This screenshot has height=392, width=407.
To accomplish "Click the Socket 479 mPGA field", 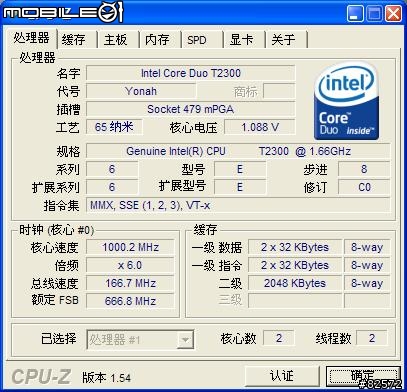I will click(191, 109).
